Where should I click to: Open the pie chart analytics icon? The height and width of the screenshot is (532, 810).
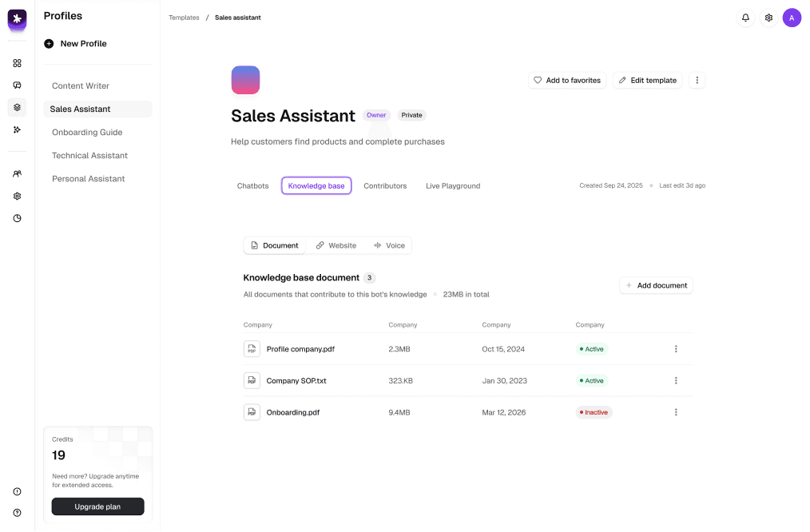pos(17,218)
